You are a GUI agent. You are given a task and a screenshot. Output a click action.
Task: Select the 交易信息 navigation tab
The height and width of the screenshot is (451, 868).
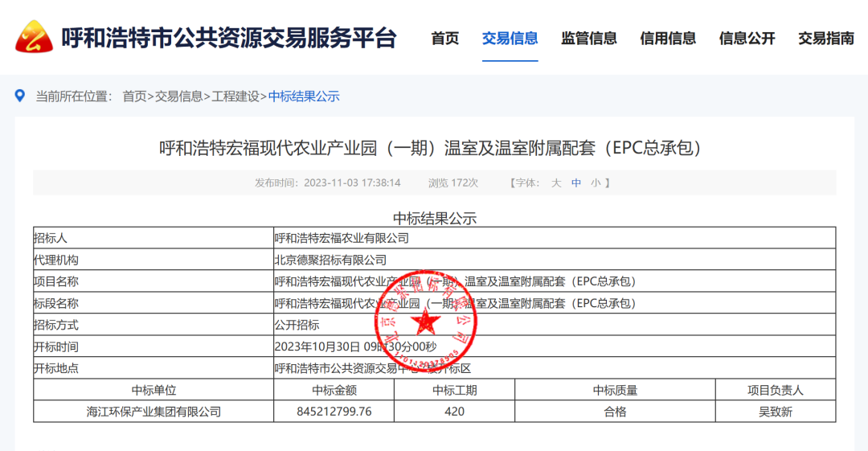click(510, 39)
